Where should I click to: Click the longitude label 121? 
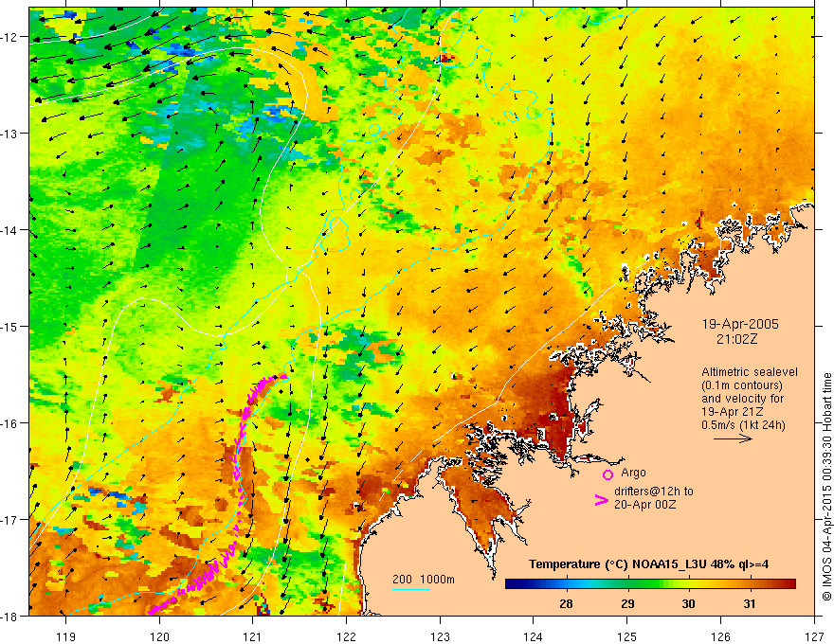253,636
